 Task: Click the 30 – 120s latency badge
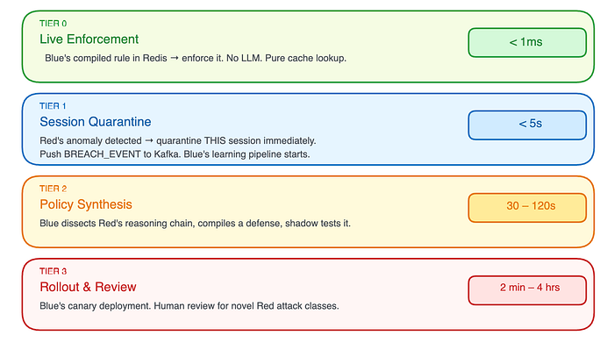tap(527, 208)
